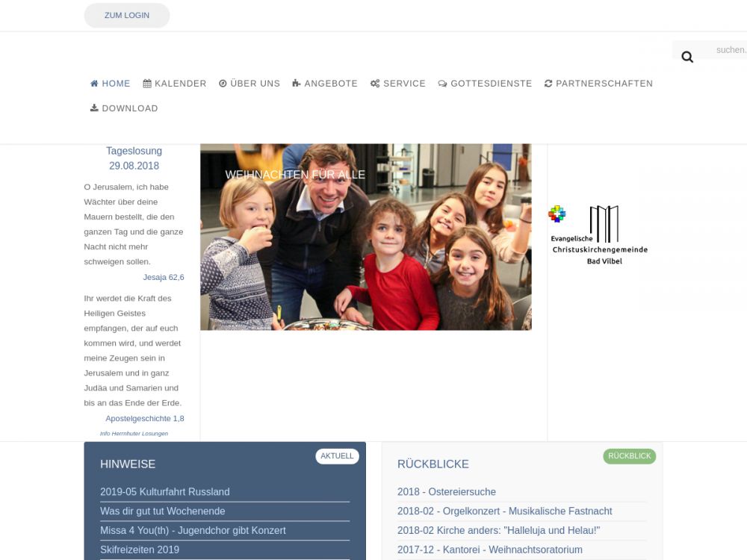The image size is (747, 560).
Task: Open 2019-05 Kulturfahrt Russland notice
Action: tap(165, 492)
